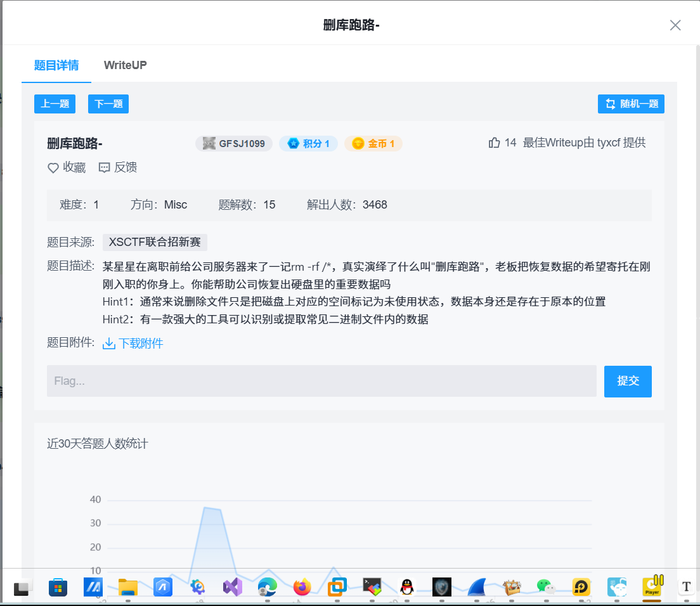Click the GFSJ1099 badge
The image size is (700, 606).
click(234, 143)
